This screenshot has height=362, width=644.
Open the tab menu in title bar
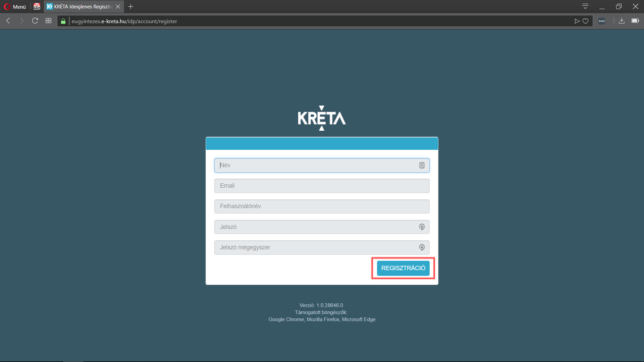tap(585, 6)
